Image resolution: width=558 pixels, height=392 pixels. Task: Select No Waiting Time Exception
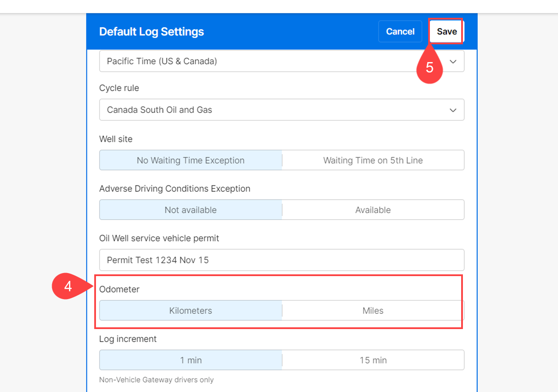point(191,160)
